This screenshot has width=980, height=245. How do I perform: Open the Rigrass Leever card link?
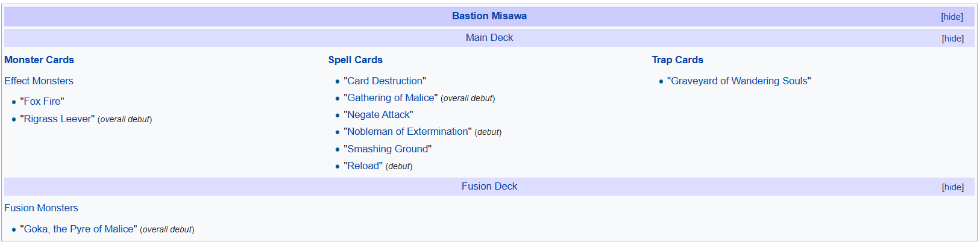57,119
